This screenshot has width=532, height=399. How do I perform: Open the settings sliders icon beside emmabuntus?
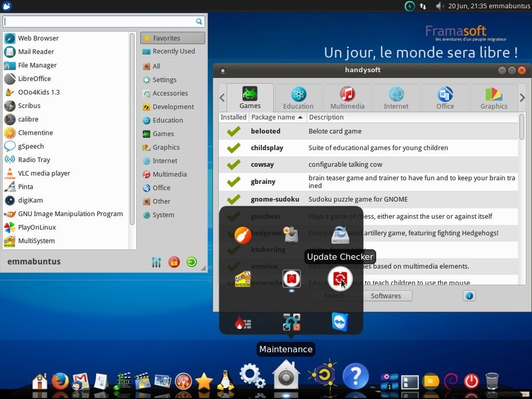click(156, 262)
